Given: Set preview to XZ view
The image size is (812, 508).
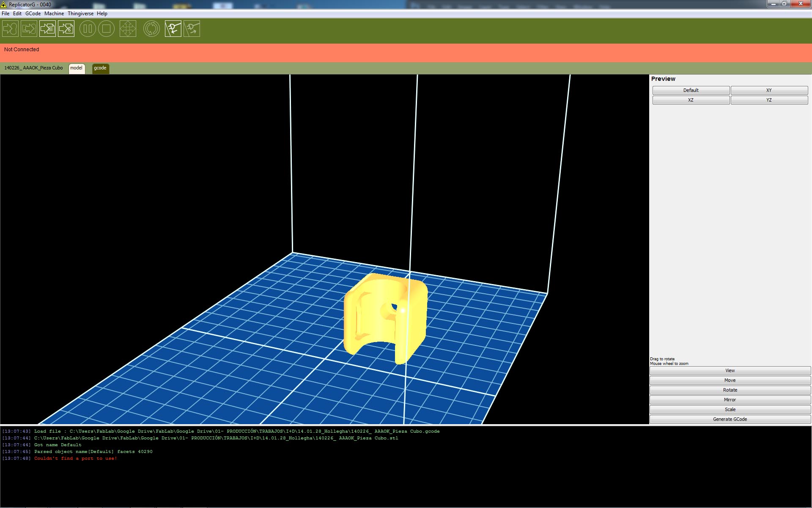Looking at the screenshot, I should [x=691, y=100].
